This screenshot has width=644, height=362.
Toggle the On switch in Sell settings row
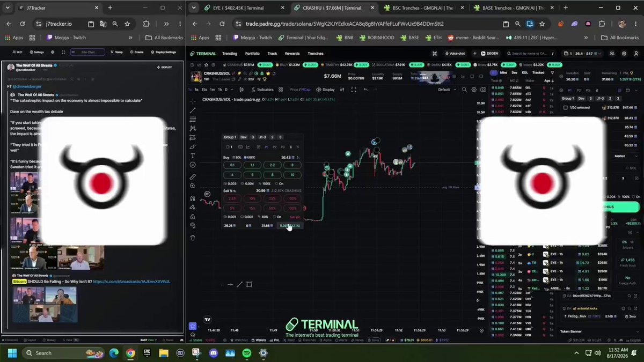point(276,217)
